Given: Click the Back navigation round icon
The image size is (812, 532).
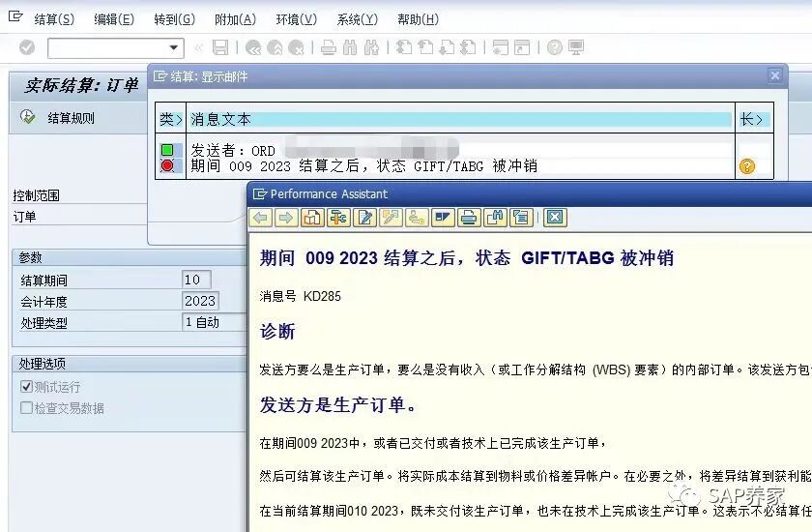Looking at the screenshot, I should tap(253, 48).
